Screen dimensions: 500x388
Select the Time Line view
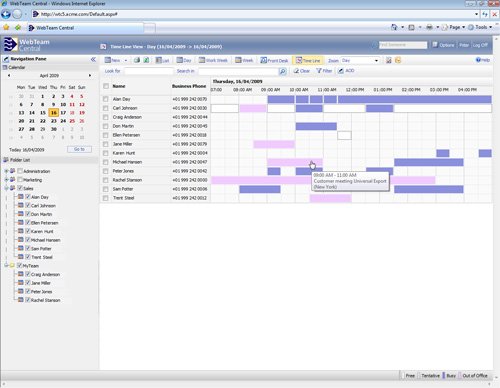pos(308,60)
